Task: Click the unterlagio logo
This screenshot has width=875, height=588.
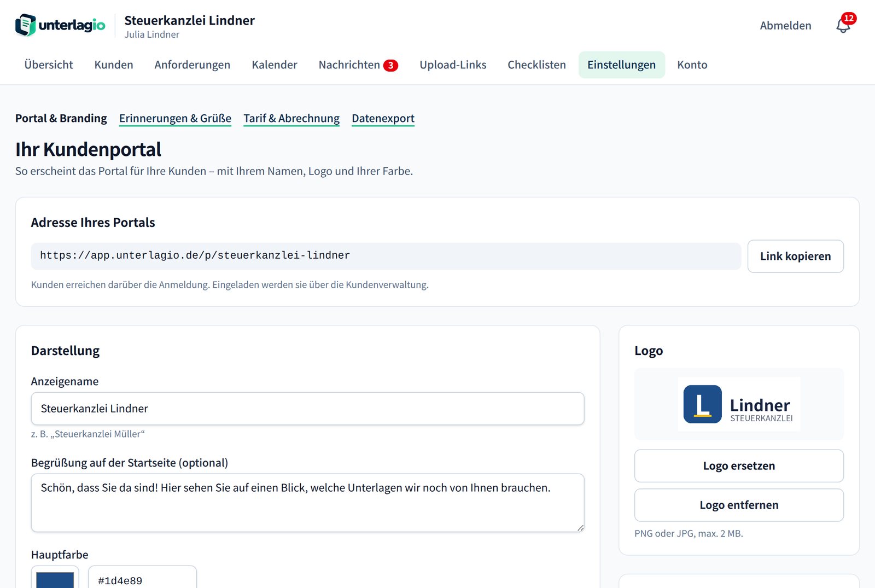Action: (60, 25)
